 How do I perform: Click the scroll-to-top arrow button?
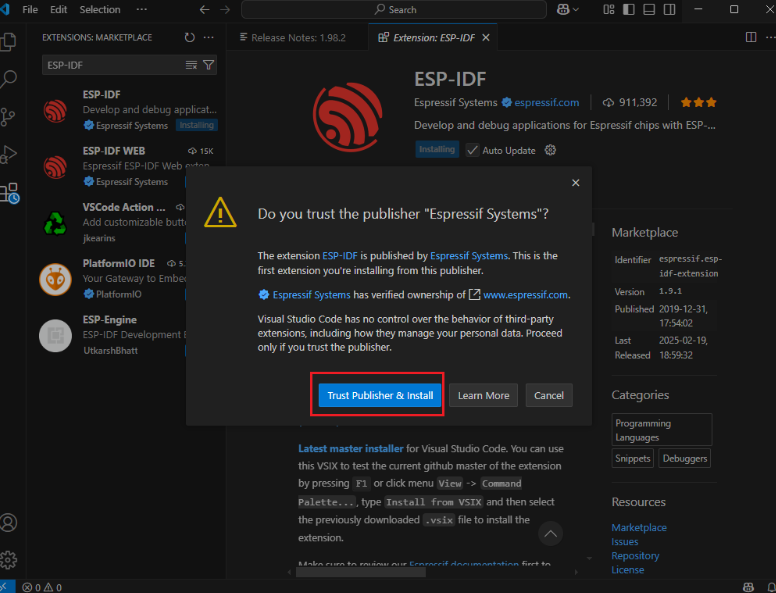550,534
